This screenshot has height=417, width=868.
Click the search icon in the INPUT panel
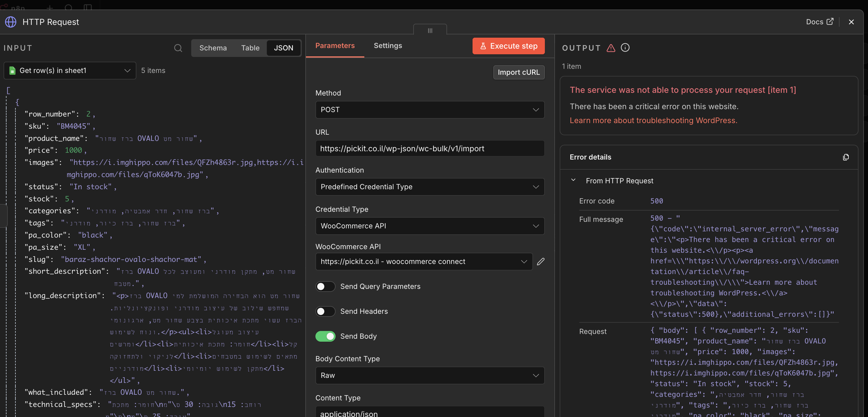click(178, 48)
